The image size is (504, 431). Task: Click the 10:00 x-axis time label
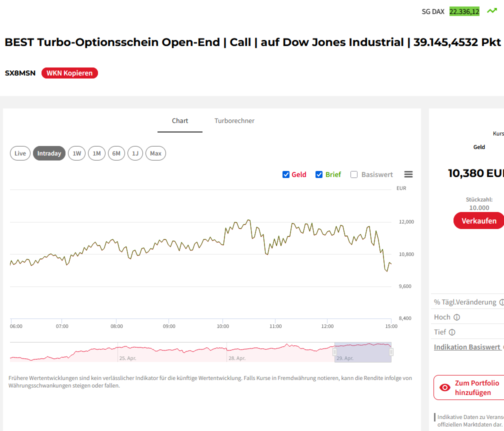click(223, 326)
